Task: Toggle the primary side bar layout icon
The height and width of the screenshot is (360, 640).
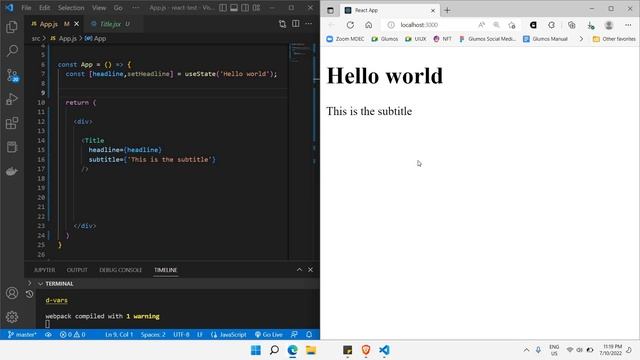Action: click(223, 8)
